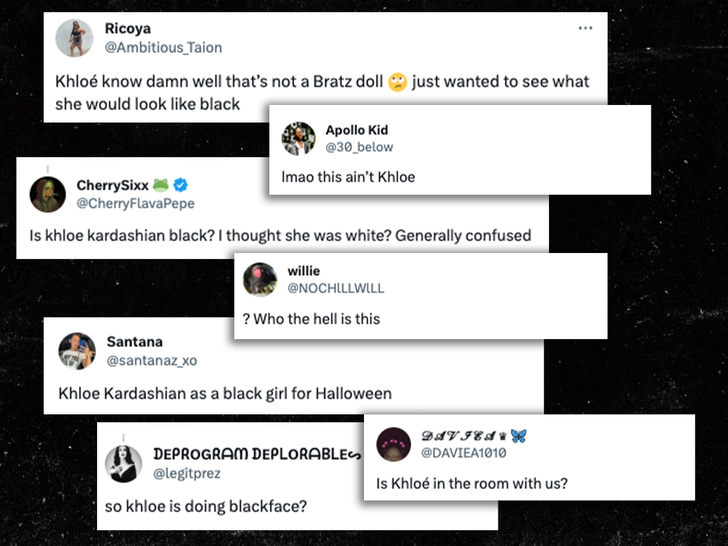Viewport: 728px width, 546px height.
Task: Click the three-dot more menu on Ricoya's tweet
Action: [586, 28]
